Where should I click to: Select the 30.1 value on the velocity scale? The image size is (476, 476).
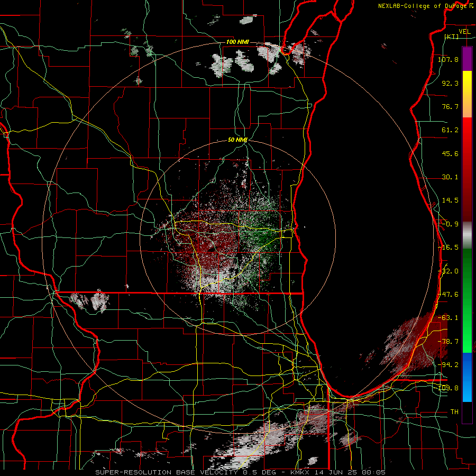click(450, 177)
